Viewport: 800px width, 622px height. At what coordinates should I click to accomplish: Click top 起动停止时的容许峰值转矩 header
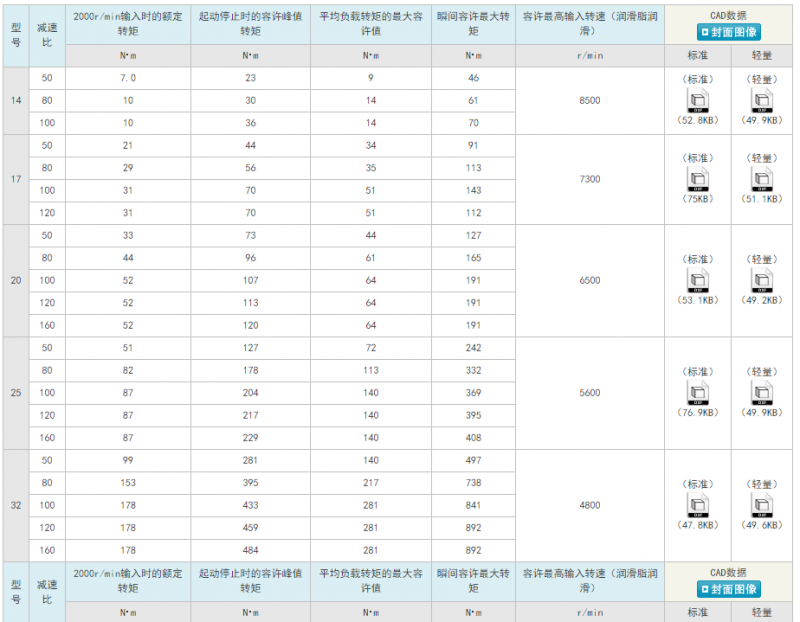click(251, 24)
